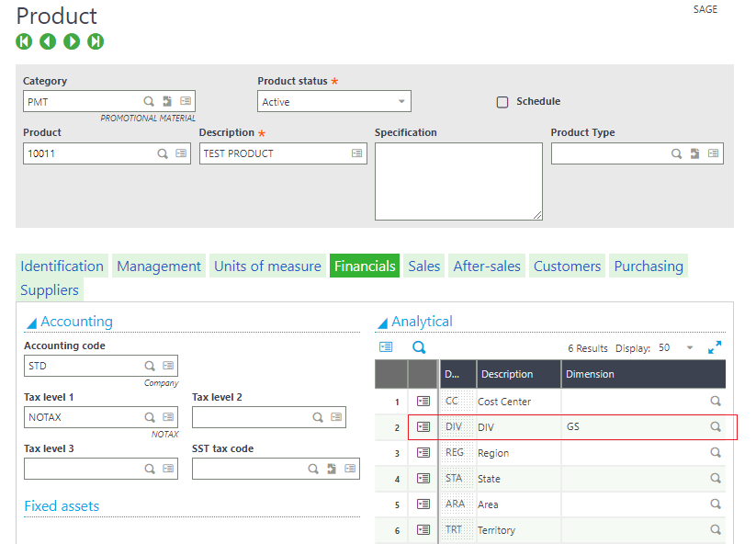Open row actions for Cost Center line

click(423, 401)
